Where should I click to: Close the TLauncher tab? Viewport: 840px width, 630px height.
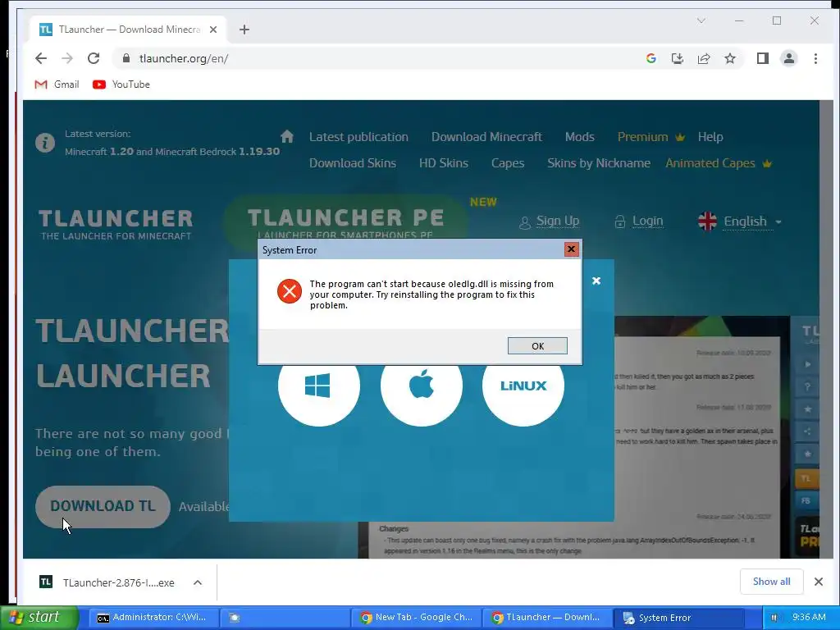(x=213, y=30)
